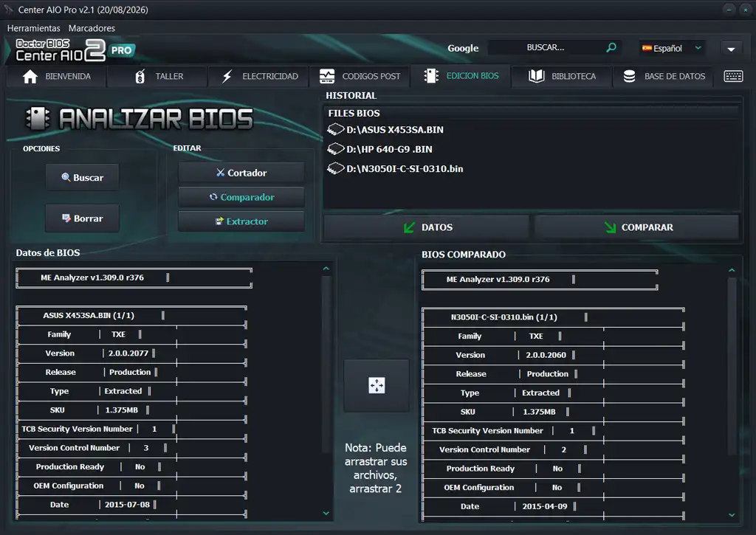Click the home icon in BIENVENIDA
Screen dimensions: 756x535
[x=30, y=77]
